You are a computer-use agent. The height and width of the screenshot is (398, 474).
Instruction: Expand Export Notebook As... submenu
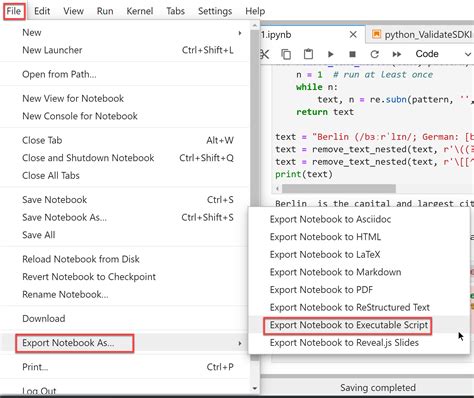pyautogui.click(x=125, y=343)
